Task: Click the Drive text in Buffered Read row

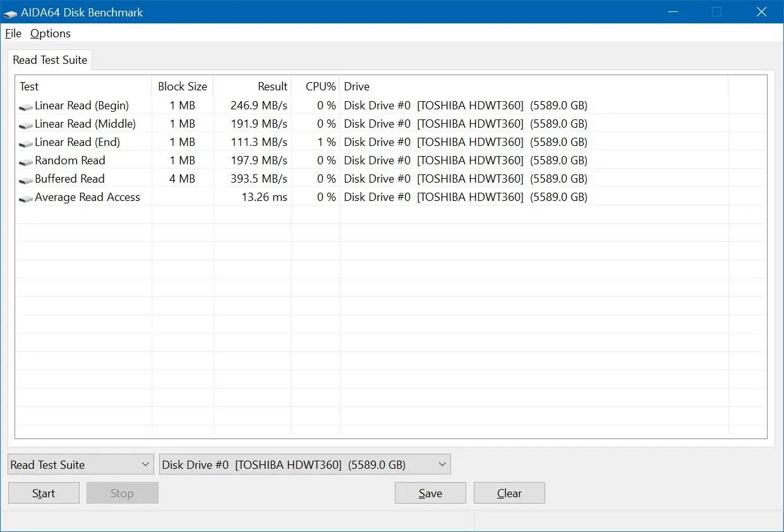Action: coord(466,179)
